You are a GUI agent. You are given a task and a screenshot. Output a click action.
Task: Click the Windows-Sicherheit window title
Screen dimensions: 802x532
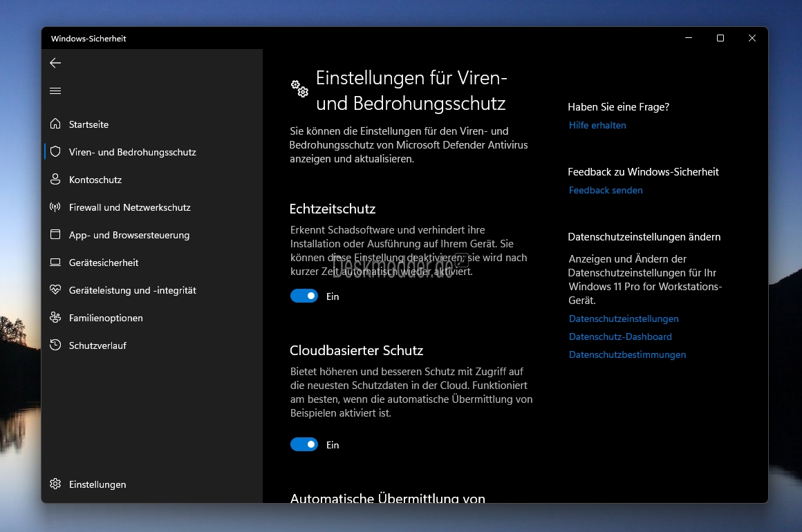click(x=88, y=38)
